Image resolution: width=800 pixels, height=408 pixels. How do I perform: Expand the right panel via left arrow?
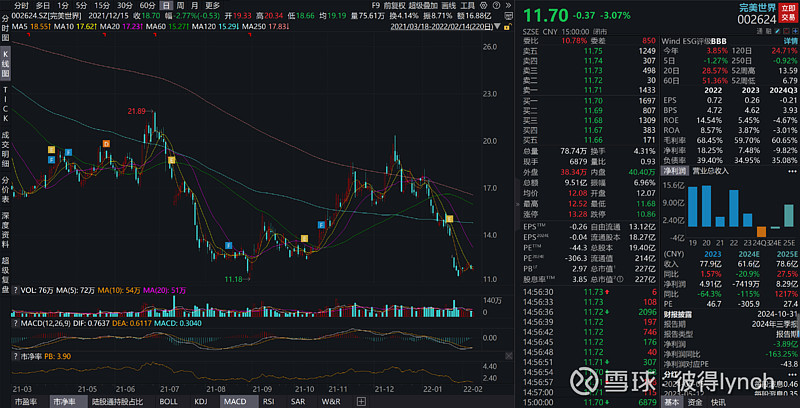click(x=519, y=204)
